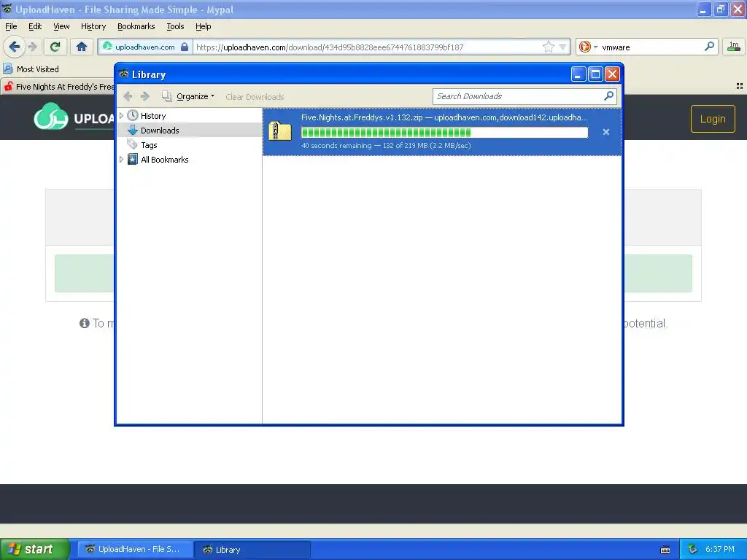747x560 pixels.
Task: Switch to Library taskbar button
Action: coord(252,549)
